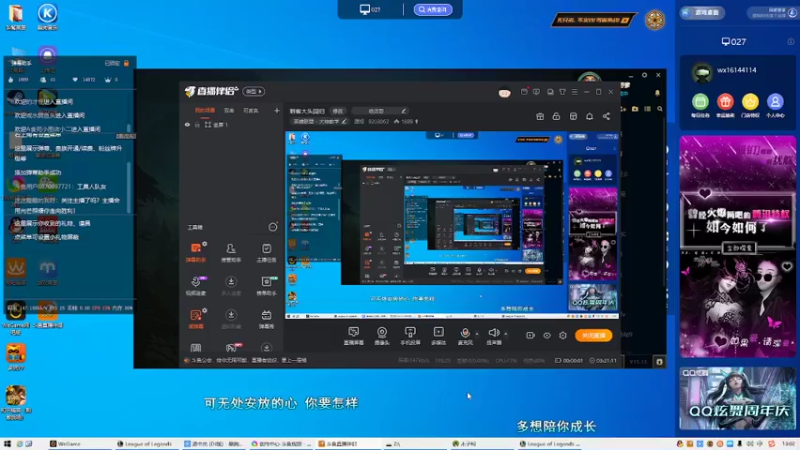This screenshot has width=800, height=450.
Task: Select the 全屏1 source row
Action: click(x=231, y=124)
